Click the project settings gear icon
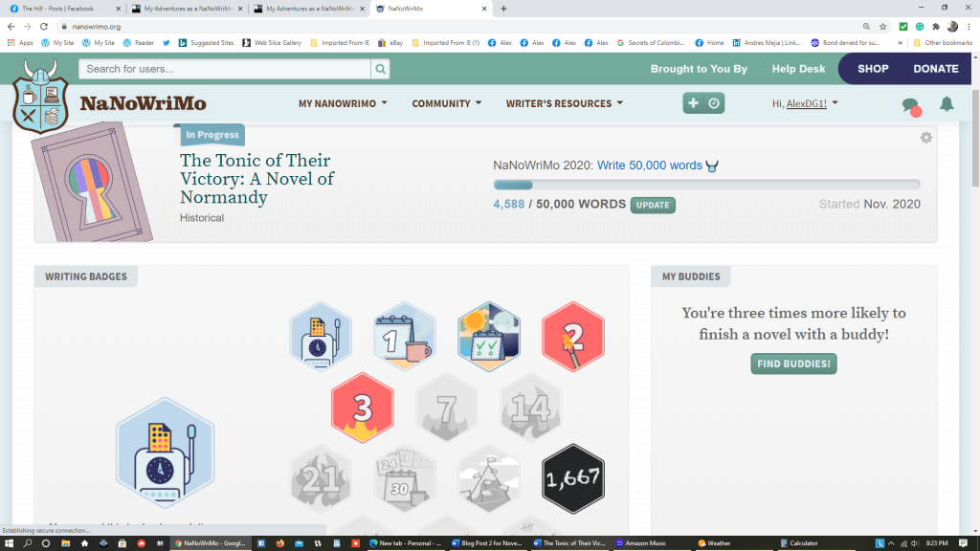The height and width of the screenshot is (551, 980). (x=925, y=138)
